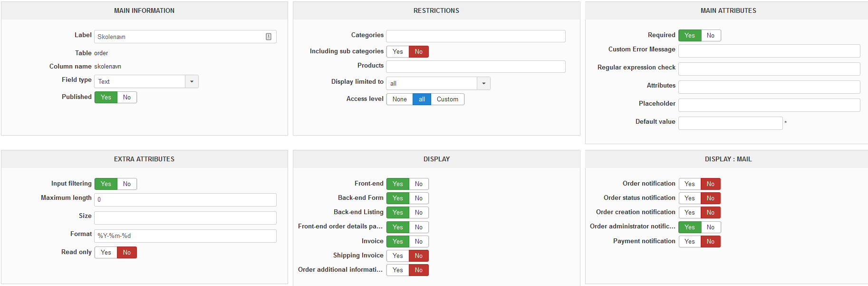
Task: Open the Field type dropdown
Action: click(x=192, y=81)
